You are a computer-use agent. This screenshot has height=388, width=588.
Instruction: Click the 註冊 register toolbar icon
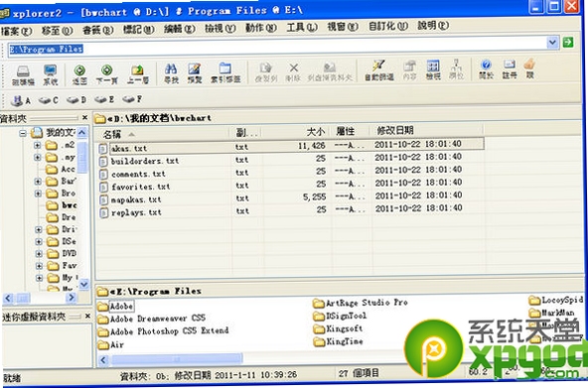click(x=510, y=69)
